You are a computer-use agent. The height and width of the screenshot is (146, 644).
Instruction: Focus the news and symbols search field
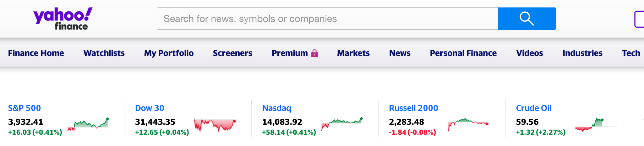pos(327,18)
